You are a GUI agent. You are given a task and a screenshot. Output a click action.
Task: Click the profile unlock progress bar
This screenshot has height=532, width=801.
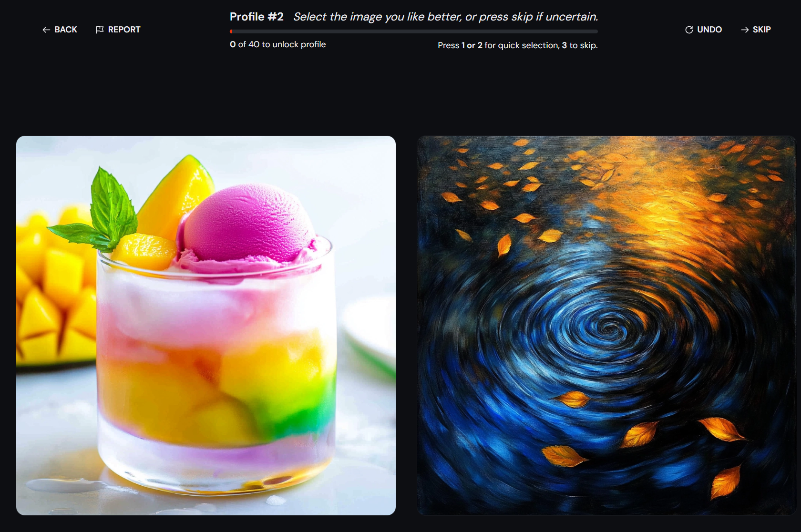(414, 31)
